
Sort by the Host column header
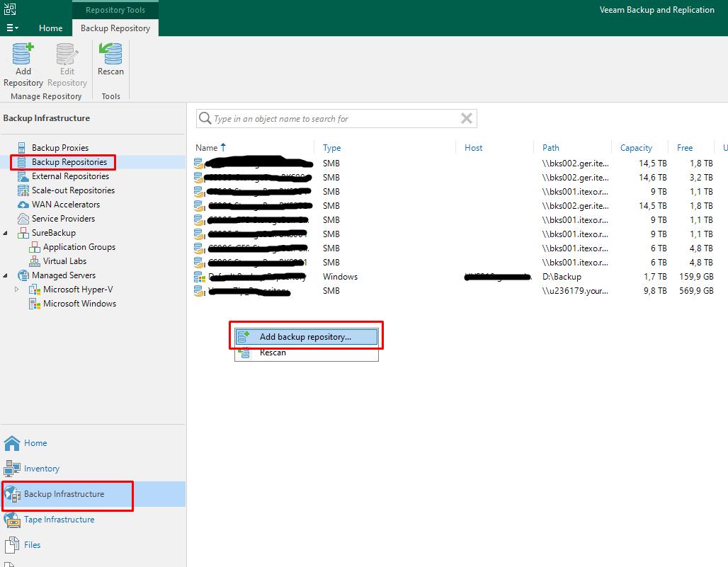pos(473,147)
